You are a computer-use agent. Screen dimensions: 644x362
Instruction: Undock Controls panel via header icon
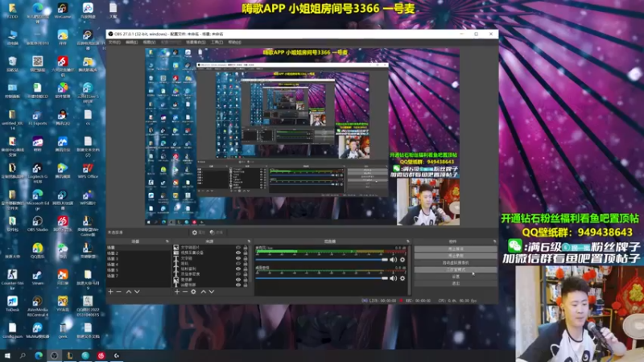pos(494,241)
